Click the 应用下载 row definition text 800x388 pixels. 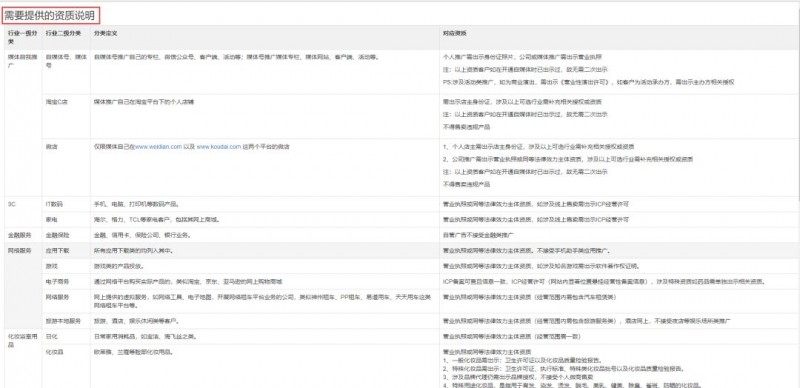coord(134,251)
